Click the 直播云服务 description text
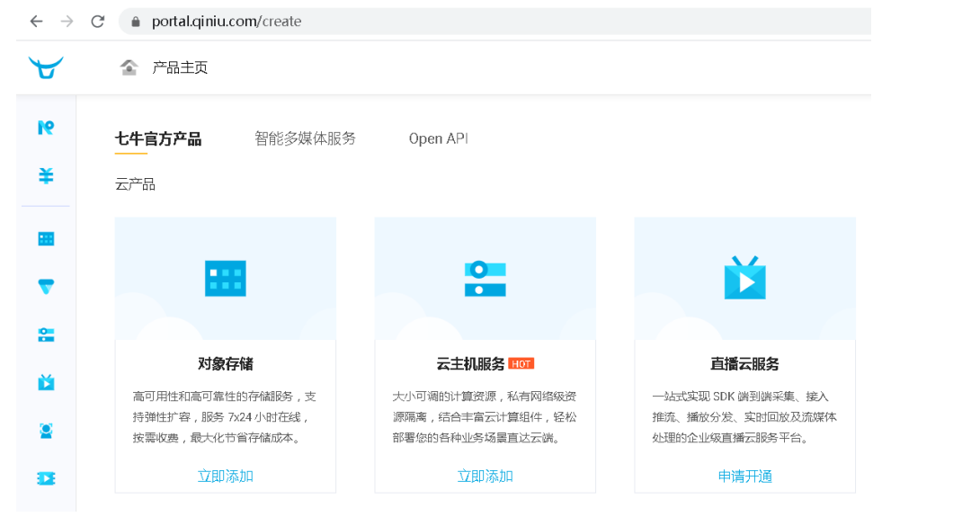Screen dimensions: 980x526 745,417
